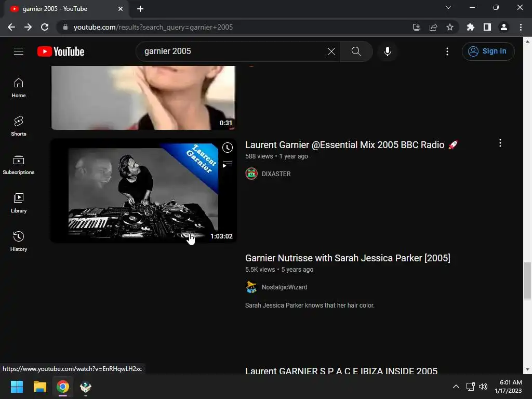532x399 pixels.
Task: Toggle Chrome side panel
Action: point(487,27)
